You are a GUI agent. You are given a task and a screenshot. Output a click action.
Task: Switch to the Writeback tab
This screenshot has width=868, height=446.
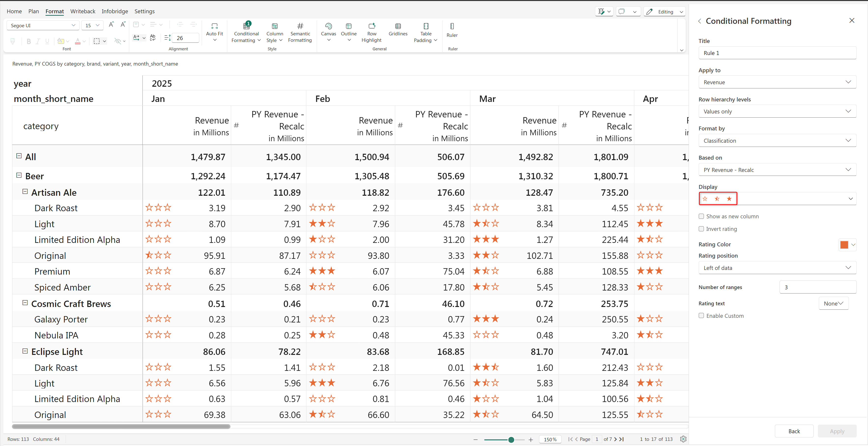click(83, 11)
